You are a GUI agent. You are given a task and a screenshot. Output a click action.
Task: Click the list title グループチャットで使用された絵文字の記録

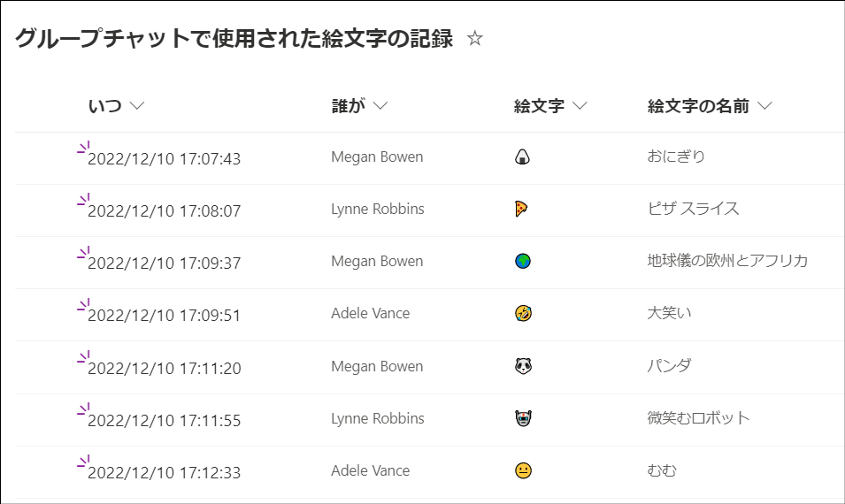[x=234, y=38]
